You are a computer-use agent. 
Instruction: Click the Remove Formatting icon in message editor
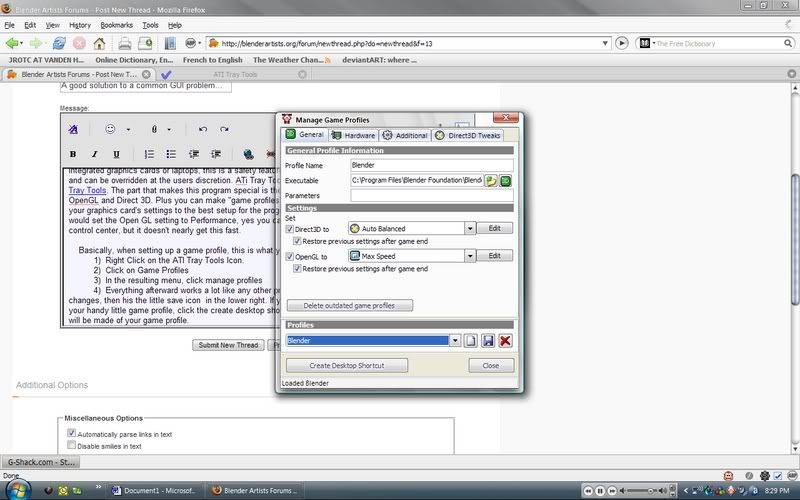[73, 129]
